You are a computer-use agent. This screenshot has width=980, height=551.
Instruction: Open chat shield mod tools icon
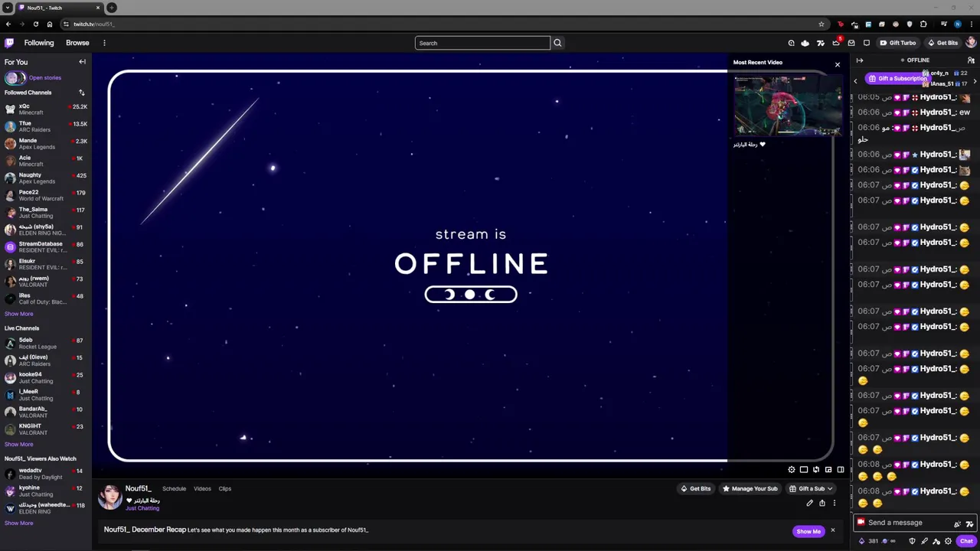(912, 541)
